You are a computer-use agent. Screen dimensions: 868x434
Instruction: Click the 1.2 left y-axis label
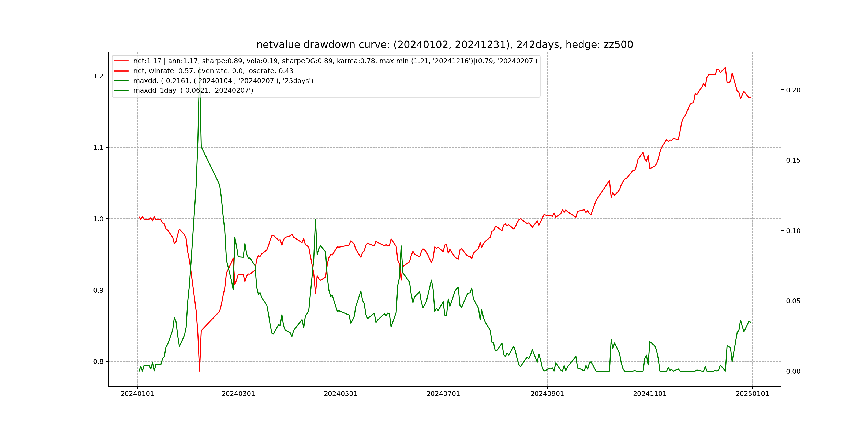[x=98, y=76]
